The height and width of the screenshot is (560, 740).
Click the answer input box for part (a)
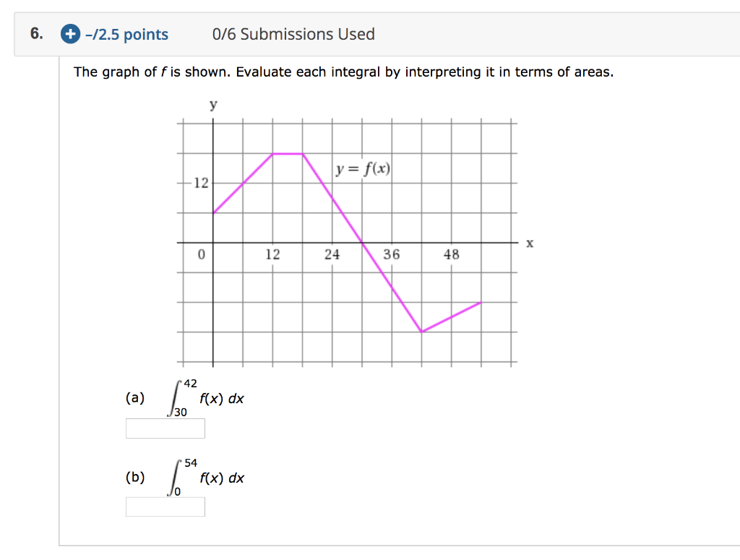click(x=165, y=428)
